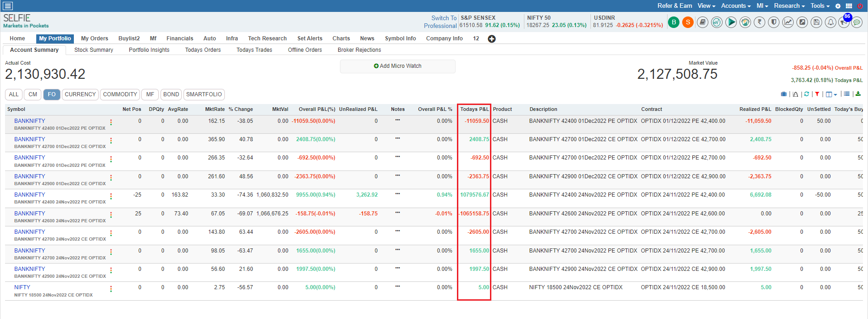Screen dimensions: 868x319
Task: Refresh the portfolio with the refresh icon
Action: click(807, 94)
